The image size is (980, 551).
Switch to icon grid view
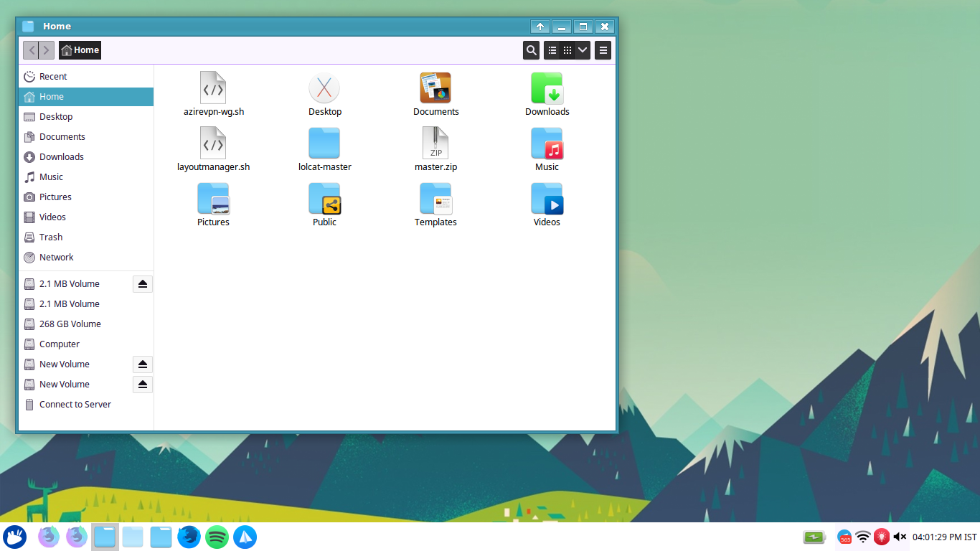(x=567, y=50)
